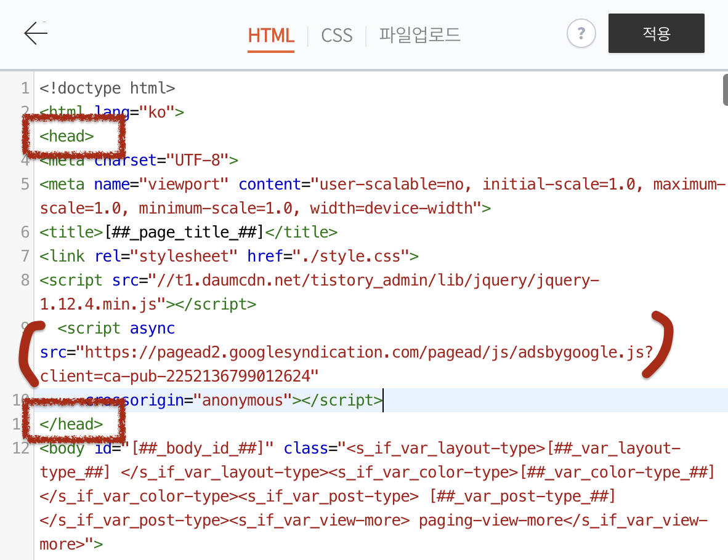Click the '<script async' line

click(x=116, y=329)
